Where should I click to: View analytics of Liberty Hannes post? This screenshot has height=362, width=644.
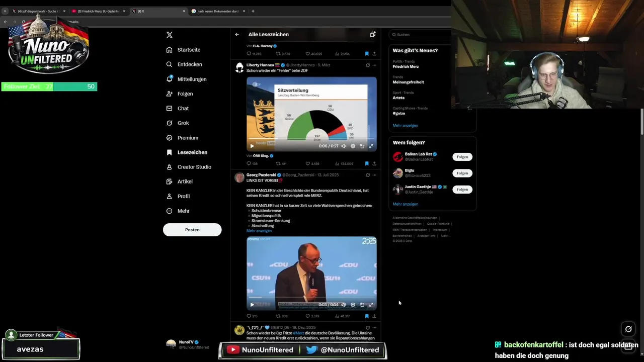(x=344, y=163)
